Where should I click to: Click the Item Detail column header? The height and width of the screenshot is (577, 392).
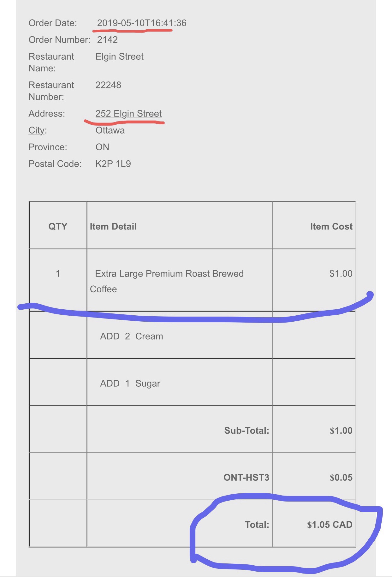point(113,226)
